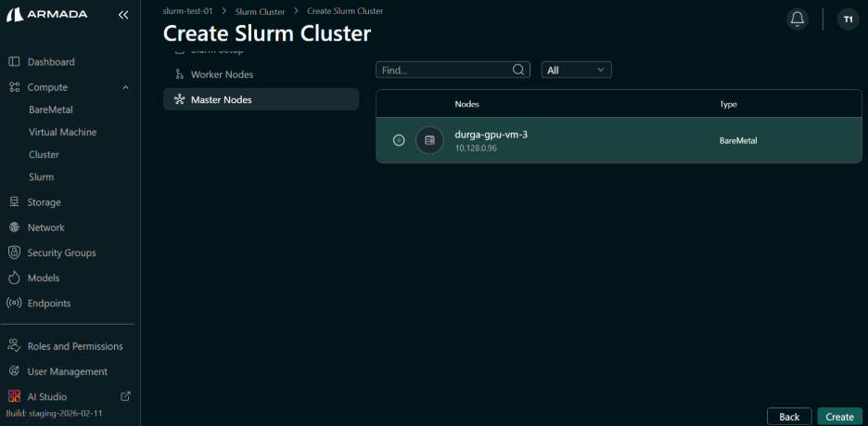868x426 pixels.
Task: Click Slurm Cluster breadcrumb
Action: click(261, 11)
